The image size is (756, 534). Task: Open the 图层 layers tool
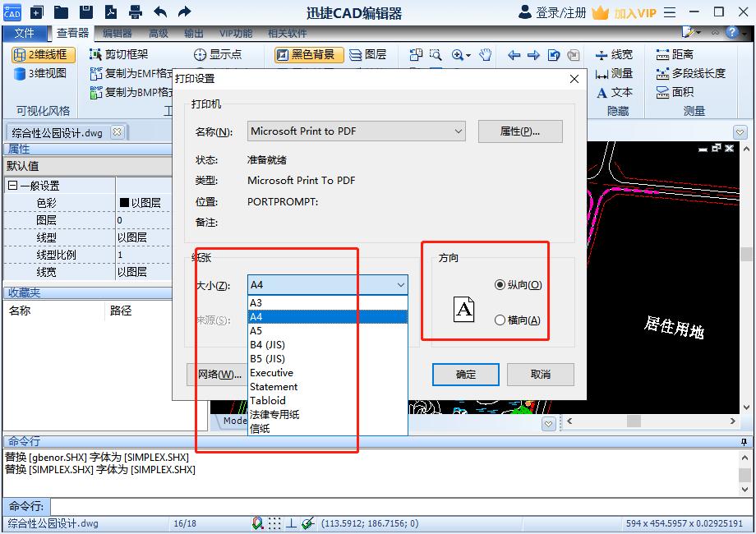pos(368,54)
